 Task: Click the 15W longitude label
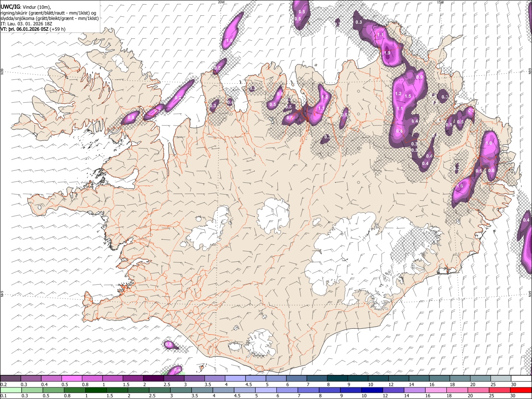tap(440, 2)
